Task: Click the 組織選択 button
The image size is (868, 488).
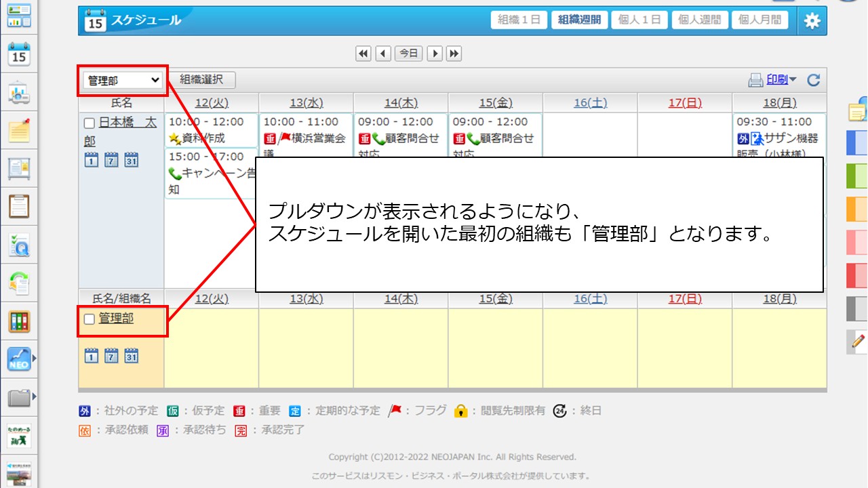Action: click(x=201, y=80)
